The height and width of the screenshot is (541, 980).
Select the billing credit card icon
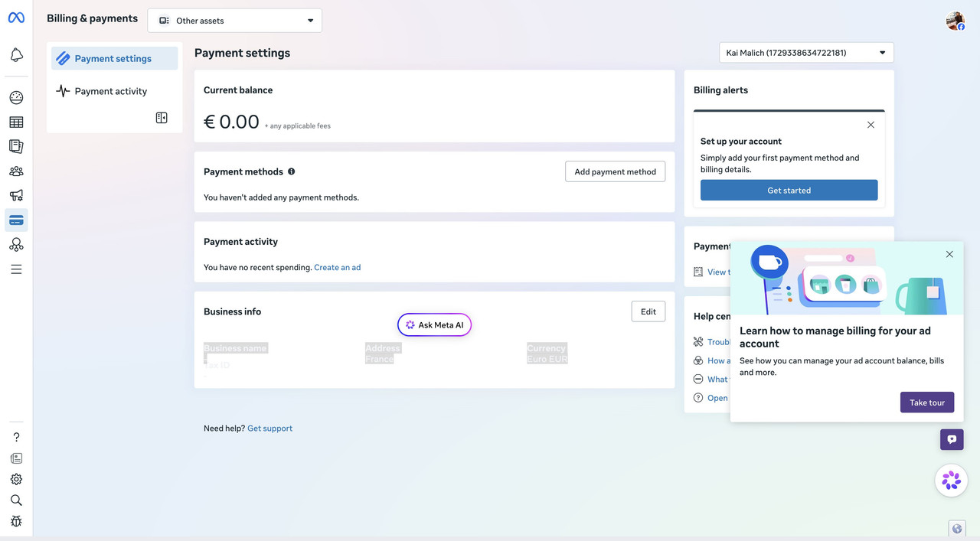click(x=16, y=220)
